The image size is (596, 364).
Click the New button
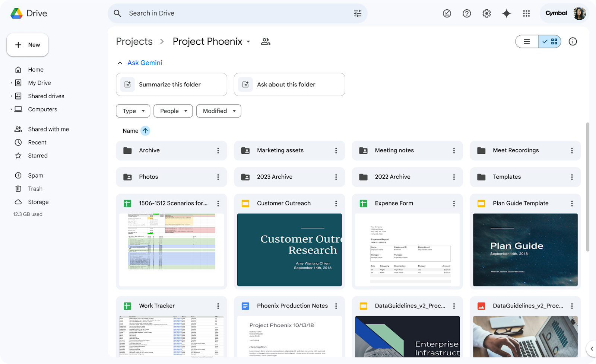click(x=28, y=45)
